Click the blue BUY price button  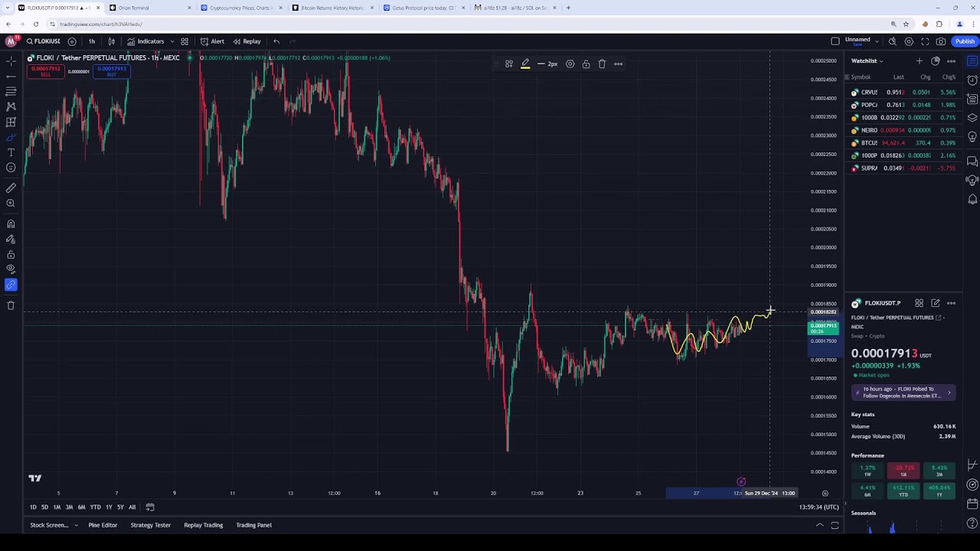pos(112,71)
